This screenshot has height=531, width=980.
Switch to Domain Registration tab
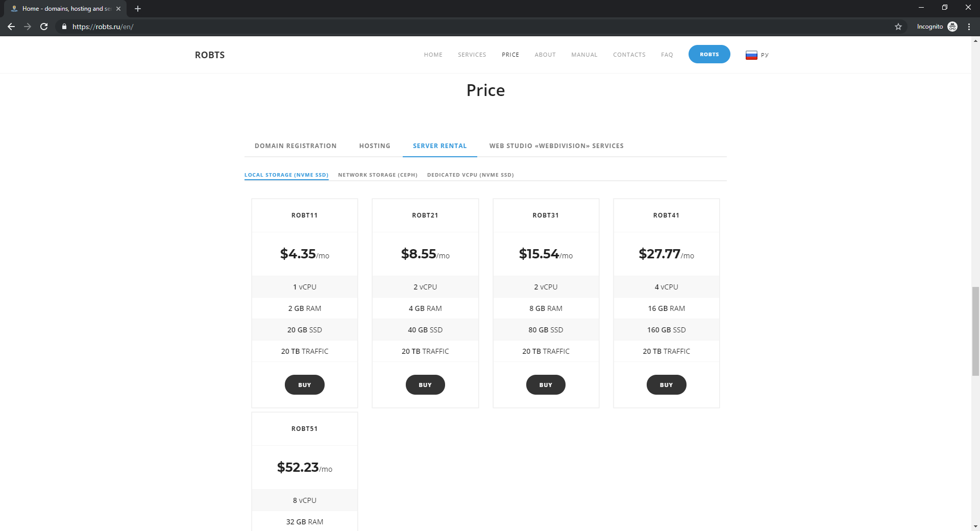(296, 146)
